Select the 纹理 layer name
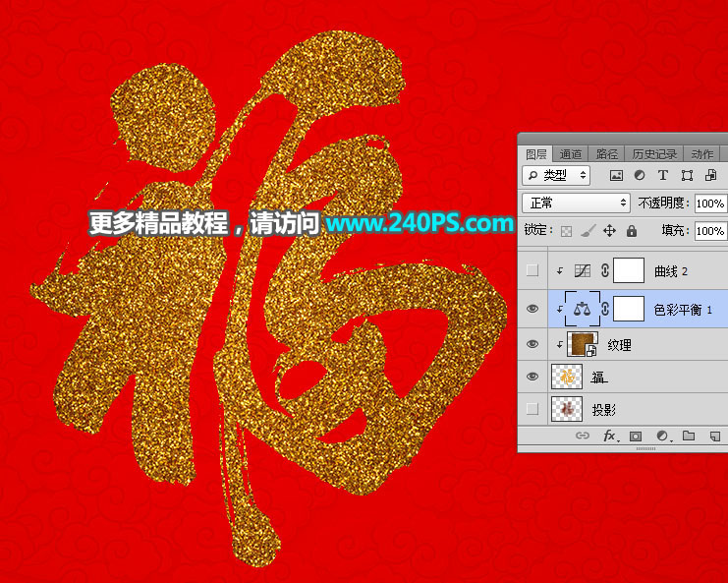The width and height of the screenshot is (728, 583). point(619,345)
